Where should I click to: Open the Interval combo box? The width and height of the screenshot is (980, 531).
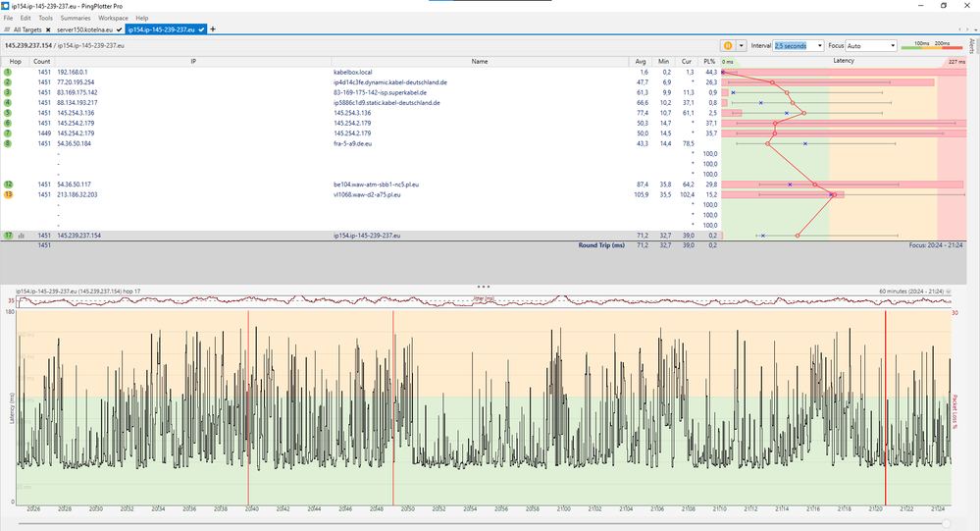click(x=799, y=46)
